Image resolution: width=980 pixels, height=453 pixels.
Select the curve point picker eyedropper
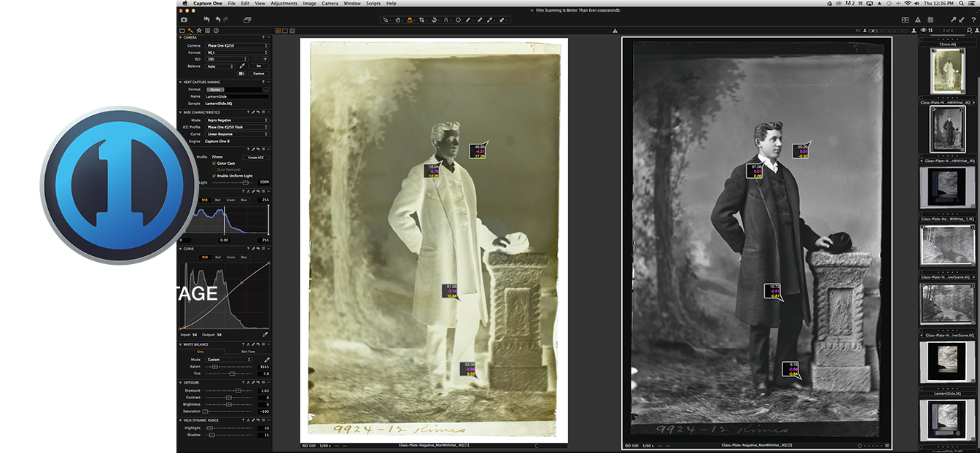[x=265, y=335]
